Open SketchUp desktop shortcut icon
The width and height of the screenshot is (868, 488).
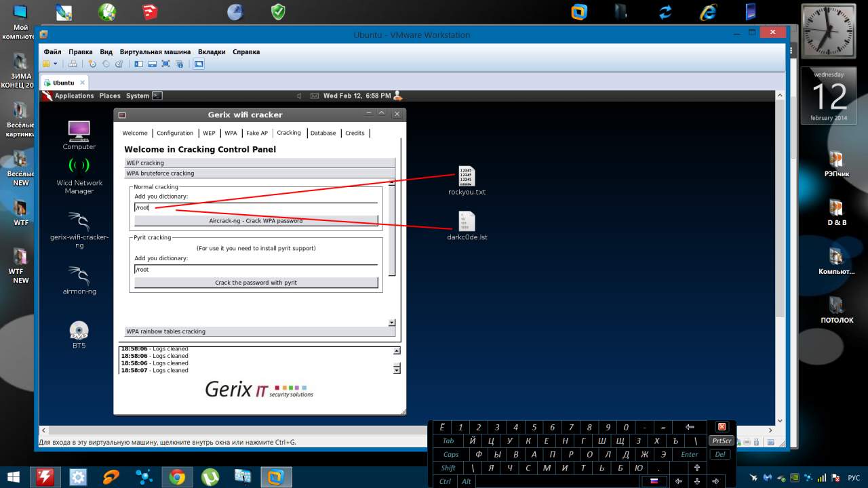click(x=150, y=12)
